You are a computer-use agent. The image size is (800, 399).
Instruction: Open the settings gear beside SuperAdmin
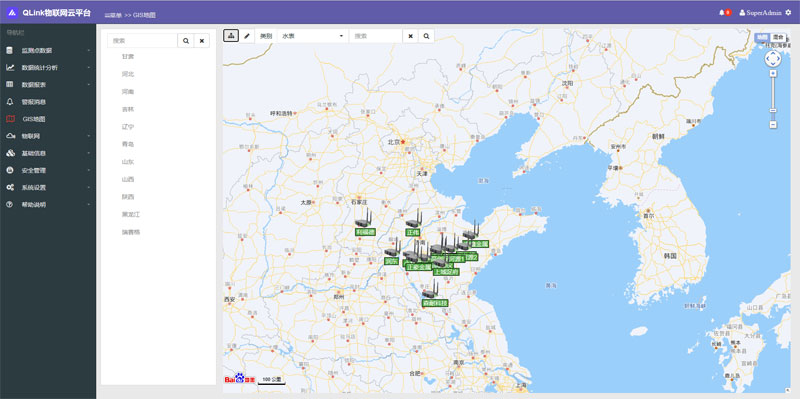788,12
